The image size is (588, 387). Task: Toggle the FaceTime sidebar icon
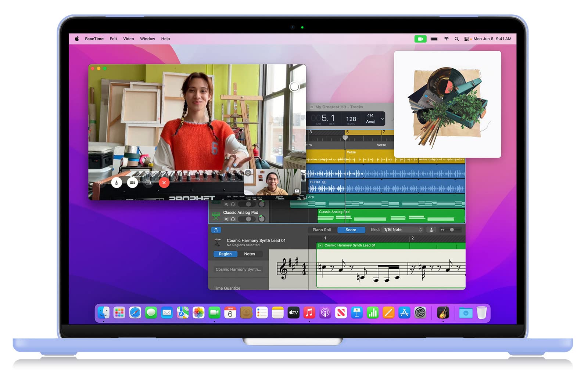click(101, 182)
